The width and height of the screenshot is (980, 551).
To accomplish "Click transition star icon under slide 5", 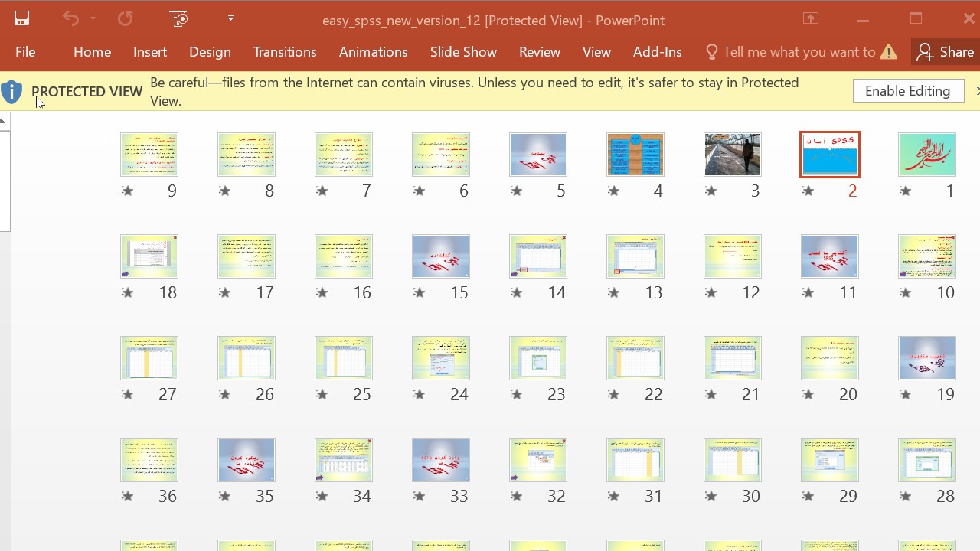I will point(517,191).
